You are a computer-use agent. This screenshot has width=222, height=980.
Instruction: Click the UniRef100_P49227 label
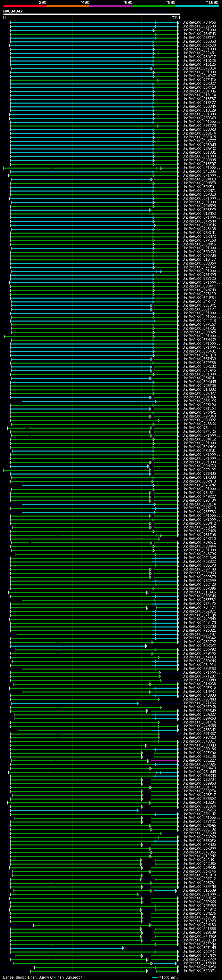(x=199, y=496)
